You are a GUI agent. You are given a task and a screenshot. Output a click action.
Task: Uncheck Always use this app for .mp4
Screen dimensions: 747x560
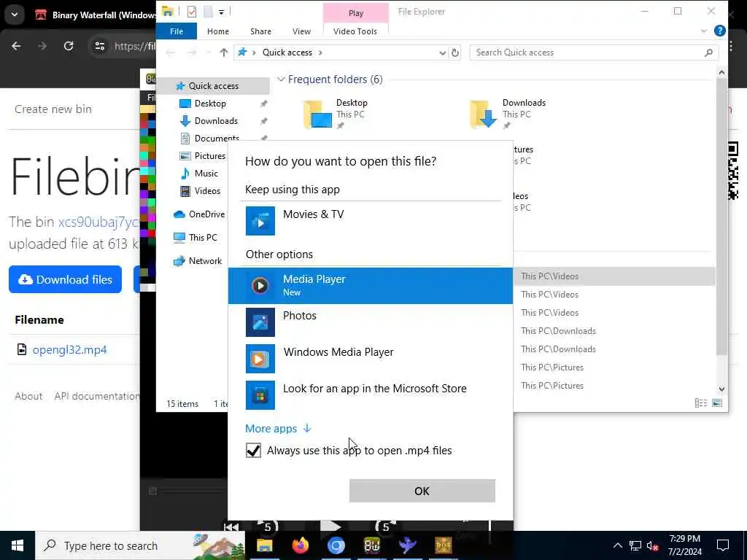pyautogui.click(x=253, y=450)
